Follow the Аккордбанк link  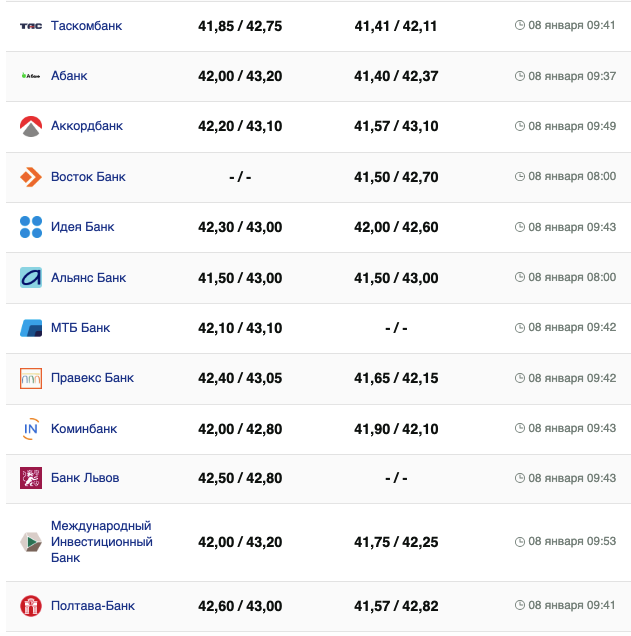coord(87,126)
